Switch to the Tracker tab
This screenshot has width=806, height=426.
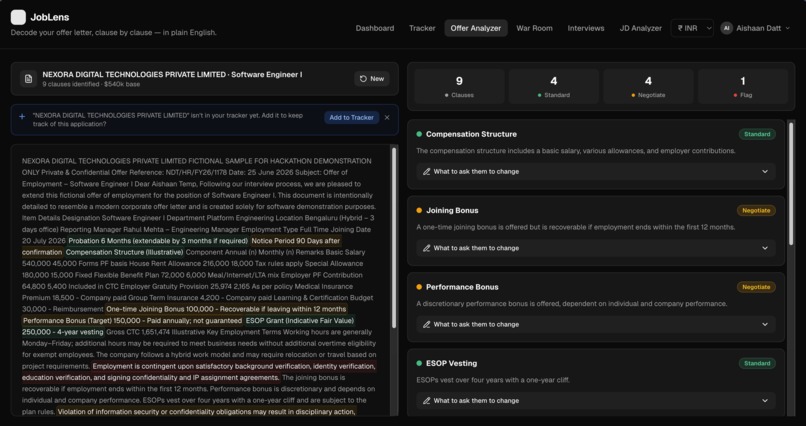422,28
